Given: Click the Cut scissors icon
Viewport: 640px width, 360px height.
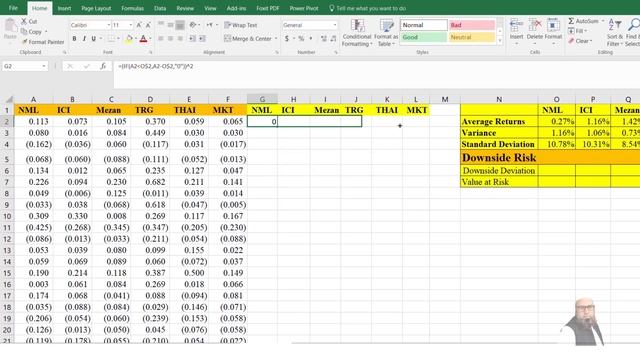Looking at the screenshot, I should [24, 21].
